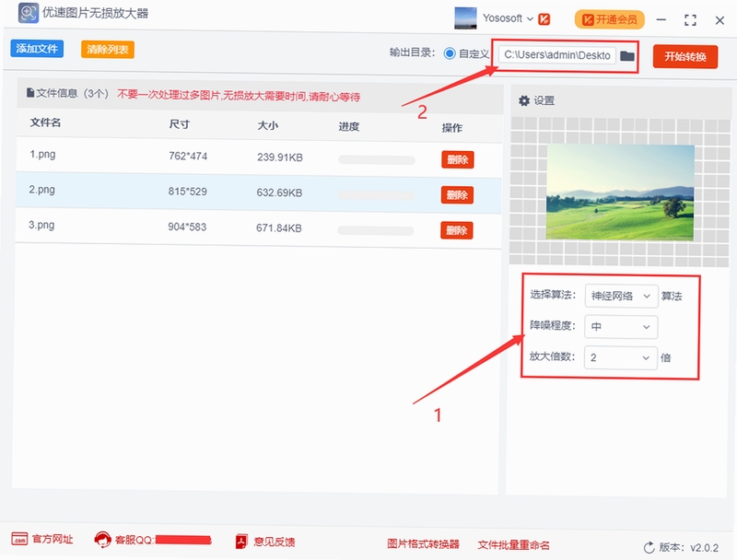This screenshot has width=737, height=560.
Task: Close the application window
Action: click(x=719, y=20)
